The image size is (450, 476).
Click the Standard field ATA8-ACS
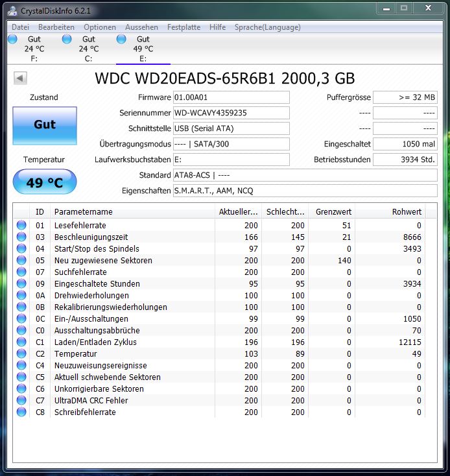[x=305, y=175]
